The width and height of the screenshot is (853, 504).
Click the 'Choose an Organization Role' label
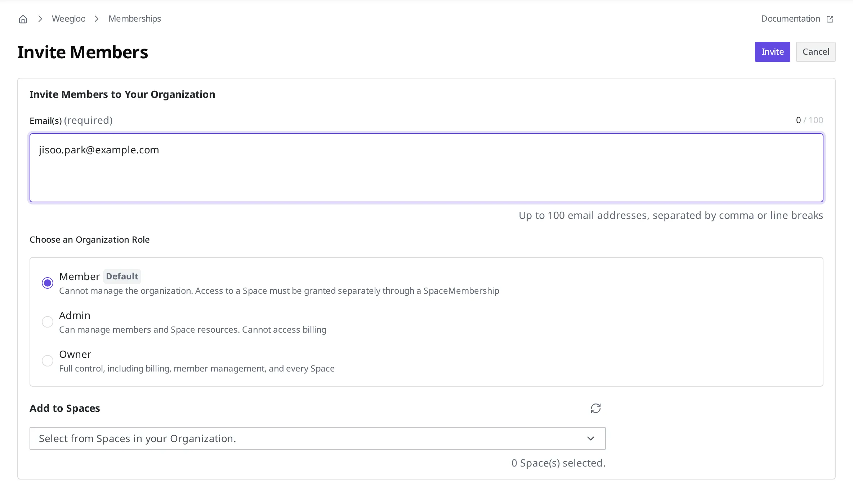tap(89, 240)
